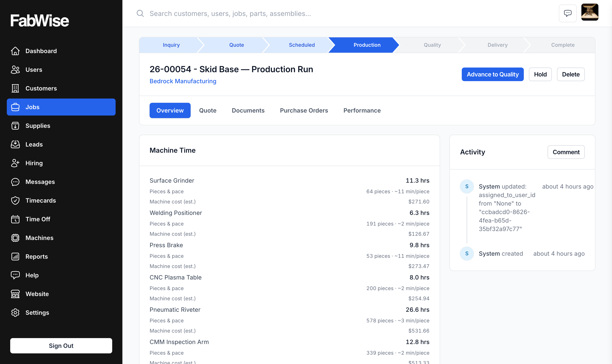Click the System avatar beside the created entry
This screenshot has width=612, height=364.
tap(466, 254)
